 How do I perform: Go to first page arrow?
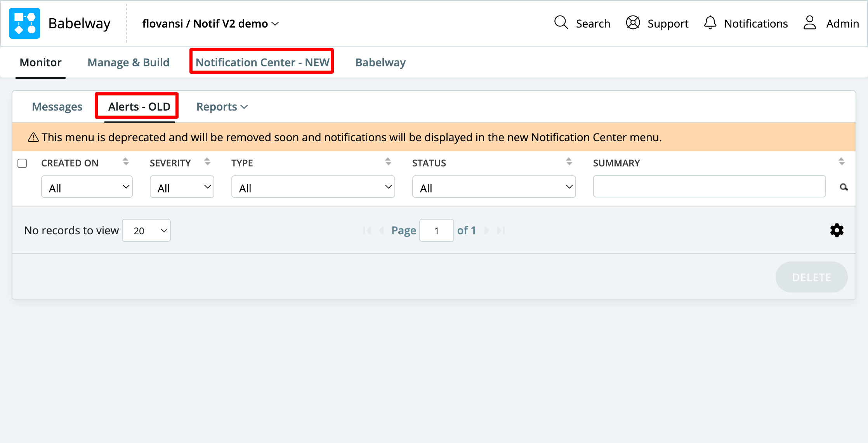click(x=367, y=231)
